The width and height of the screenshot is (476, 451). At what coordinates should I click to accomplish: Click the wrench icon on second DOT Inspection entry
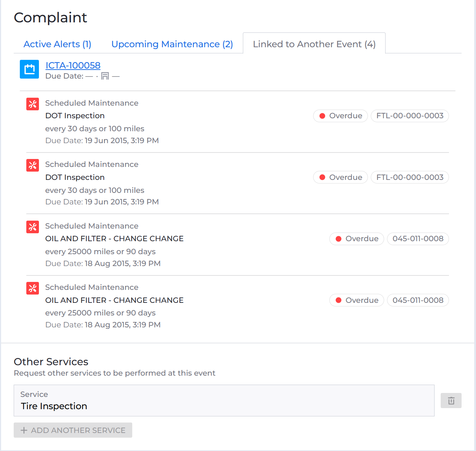coord(32,165)
